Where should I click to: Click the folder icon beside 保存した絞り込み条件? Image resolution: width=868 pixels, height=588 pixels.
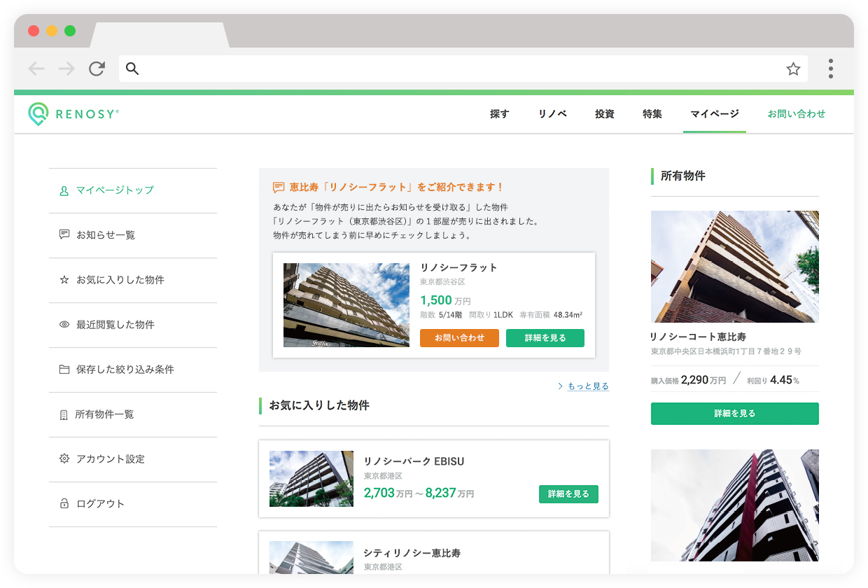click(64, 370)
